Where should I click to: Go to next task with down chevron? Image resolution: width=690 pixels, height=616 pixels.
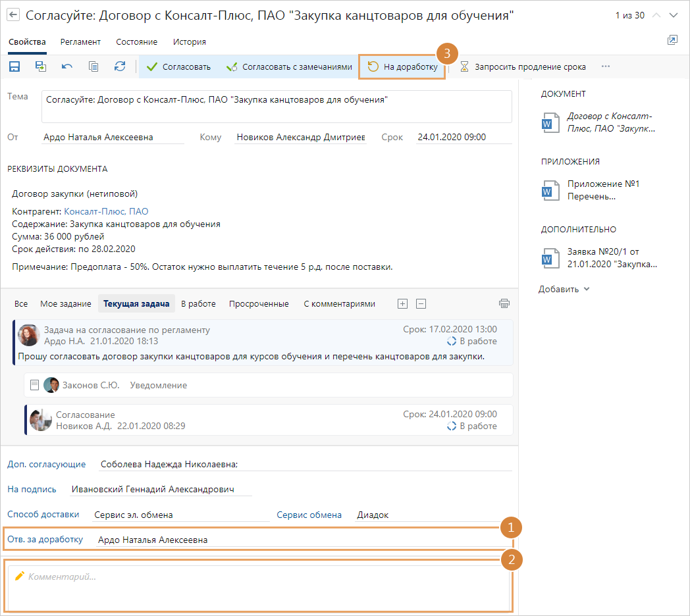(673, 15)
